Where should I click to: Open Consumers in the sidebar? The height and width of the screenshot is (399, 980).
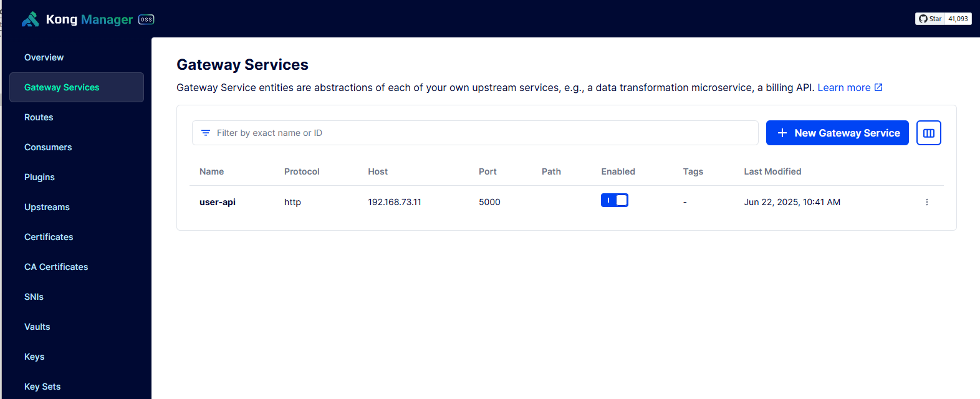(48, 147)
